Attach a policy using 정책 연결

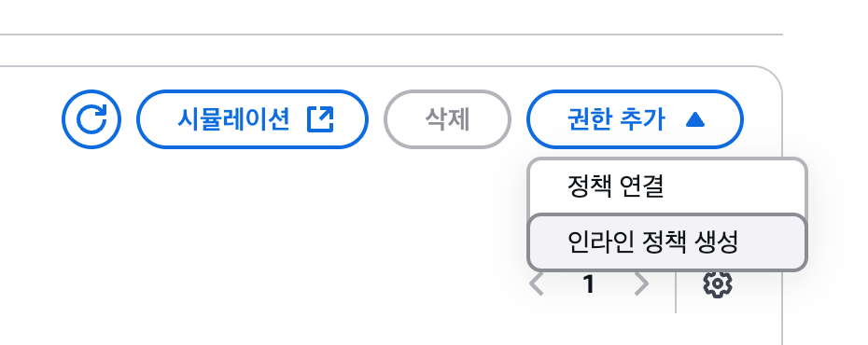667,186
